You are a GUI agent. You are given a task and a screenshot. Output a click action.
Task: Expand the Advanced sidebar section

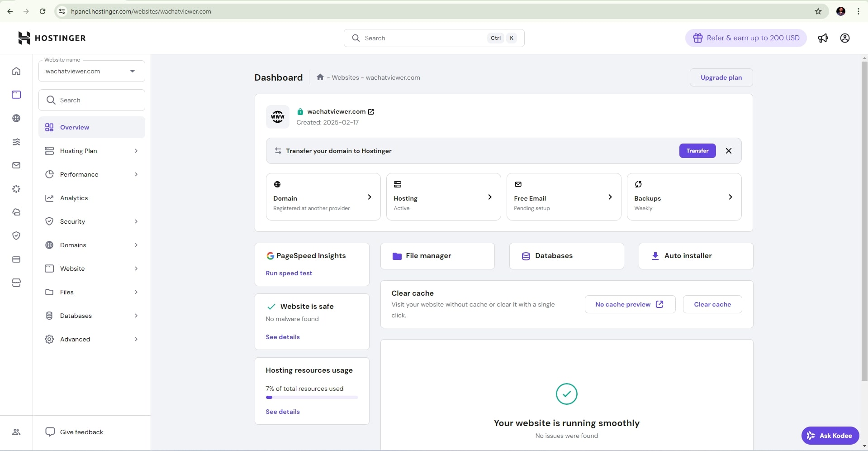(92, 339)
